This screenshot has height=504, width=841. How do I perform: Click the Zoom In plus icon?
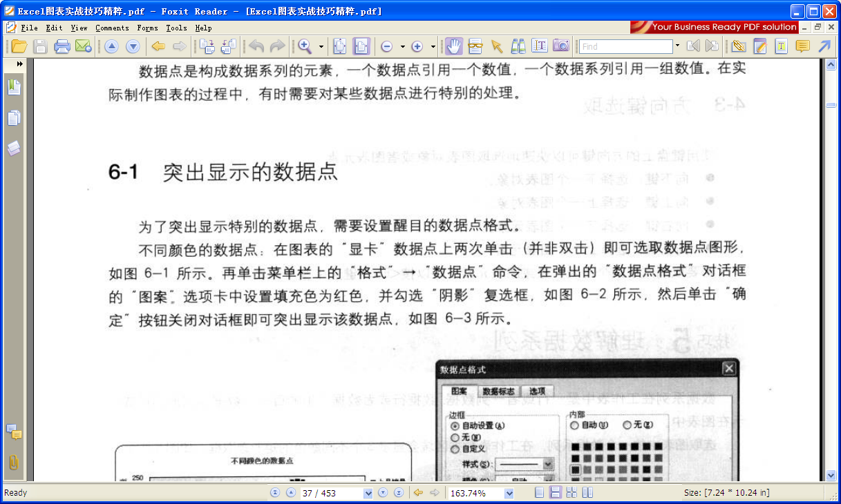417,46
